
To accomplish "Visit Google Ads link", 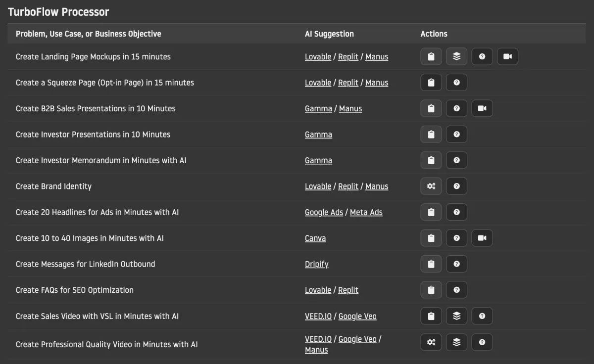I will 324,212.
